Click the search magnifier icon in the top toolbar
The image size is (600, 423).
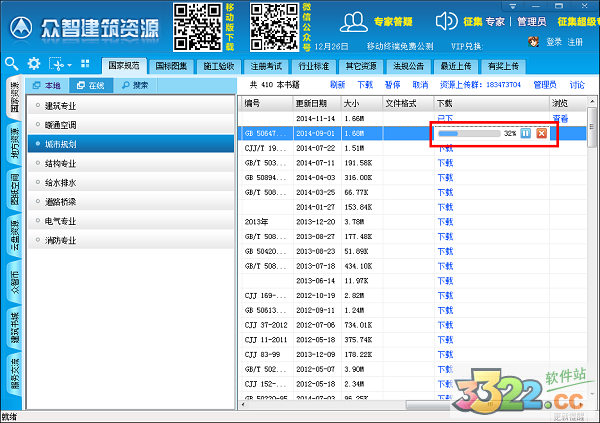[x=13, y=62]
